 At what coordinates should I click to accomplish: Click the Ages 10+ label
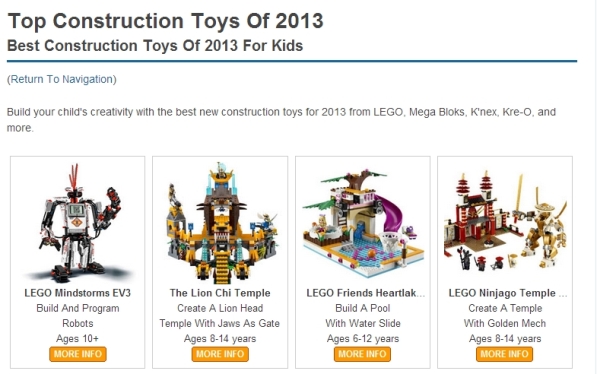(78, 339)
